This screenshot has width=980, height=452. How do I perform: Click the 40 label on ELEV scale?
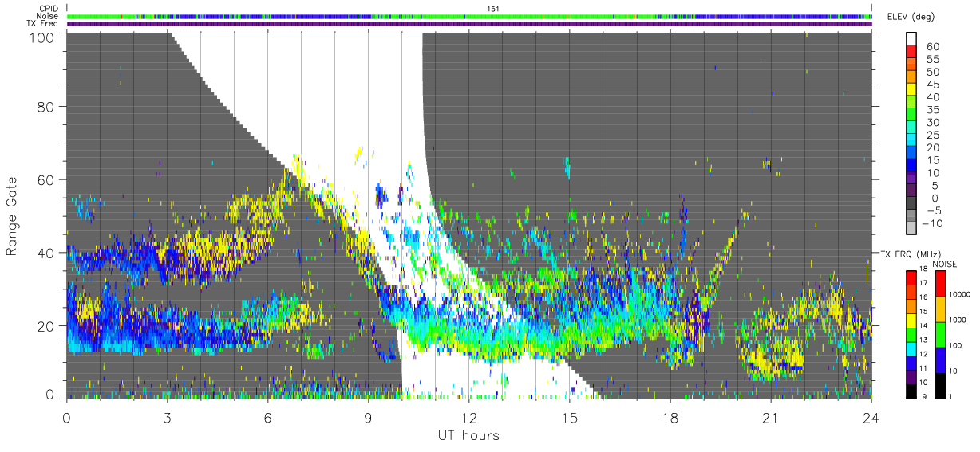pos(932,97)
